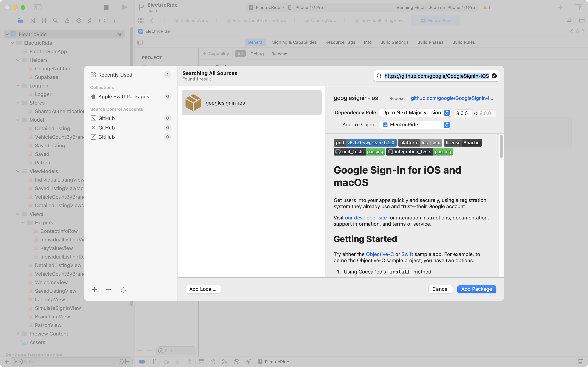Click the minus icon to remove collection
The height and width of the screenshot is (367, 588).
[108, 289]
